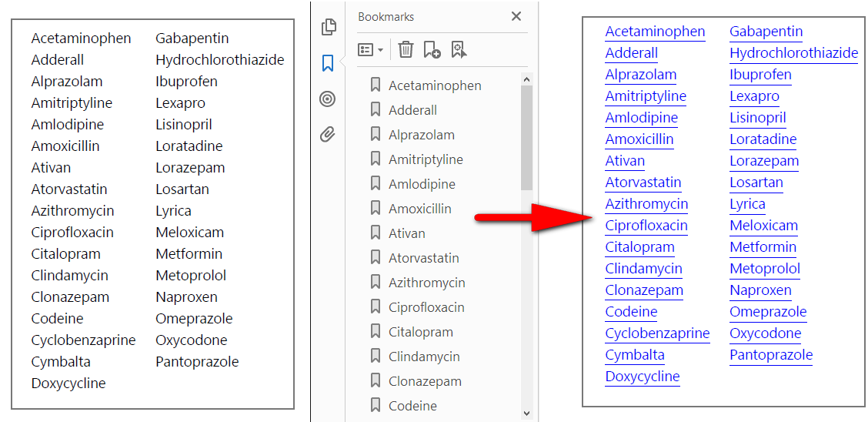The width and height of the screenshot is (868, 422).
Task: Click the Ciprofloxacin hyperlink
Action: tap(646, 226)
